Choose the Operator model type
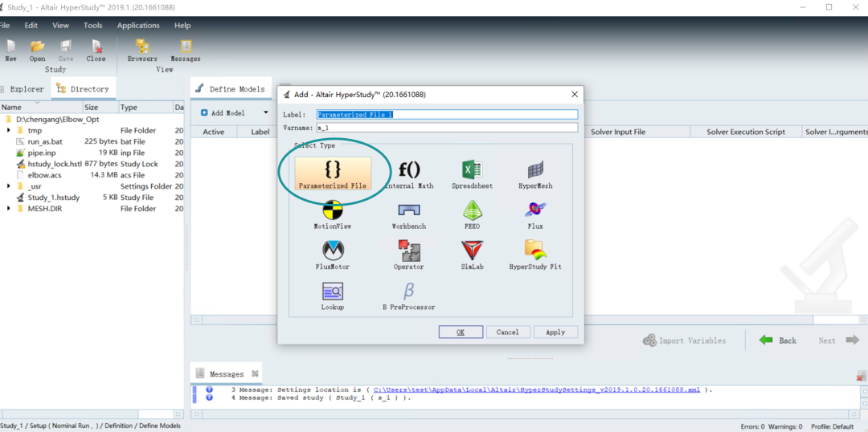Screen dimensions: 868x432 [x=409, y=255]
